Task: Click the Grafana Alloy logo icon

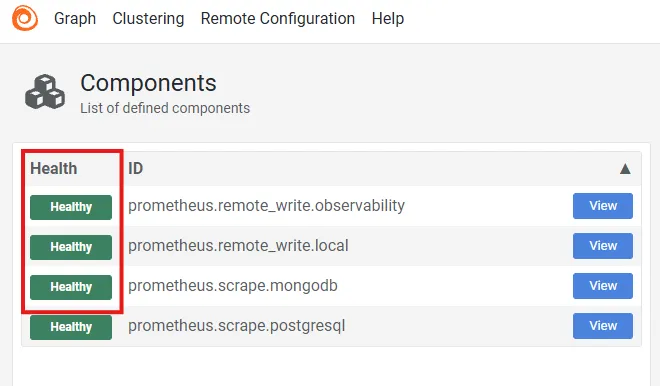Action: [25, 18]
